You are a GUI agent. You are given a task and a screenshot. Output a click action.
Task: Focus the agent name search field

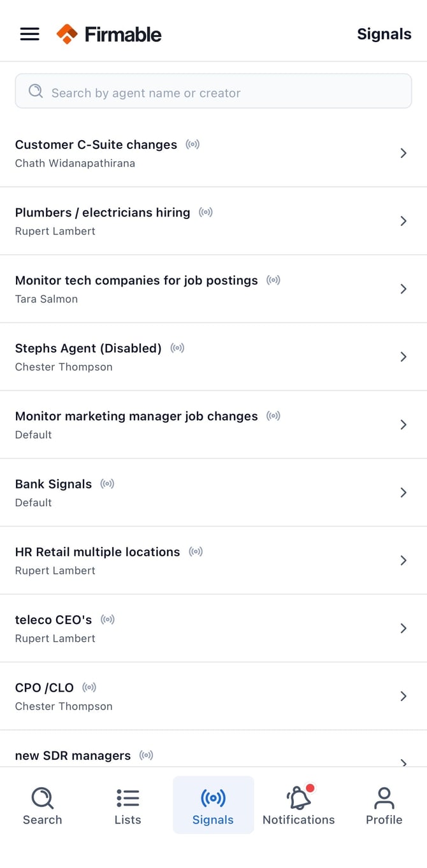pyautogui.click(x=213, y=91)
